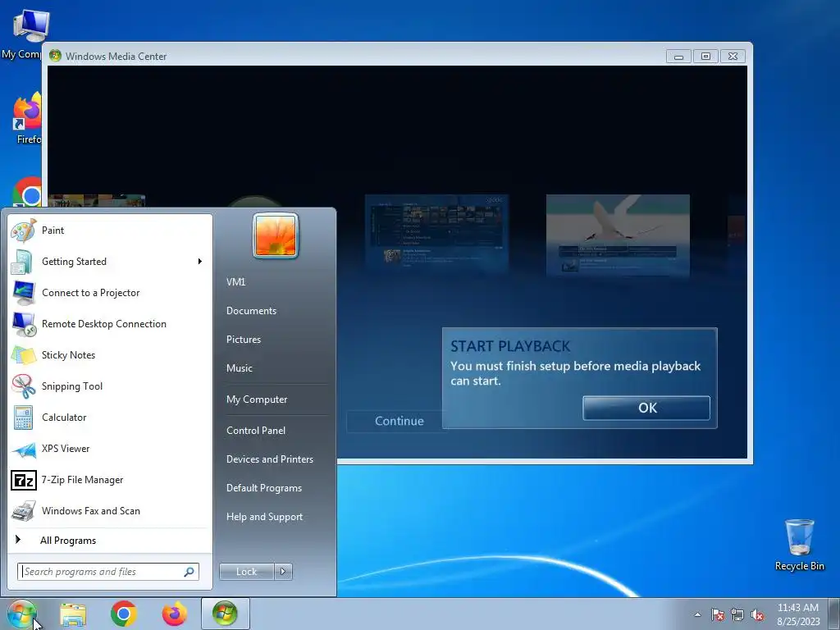This screenshot has height=630, width=840.
Task: Click the Getting Started icon
Action: (x=23, y=262)
